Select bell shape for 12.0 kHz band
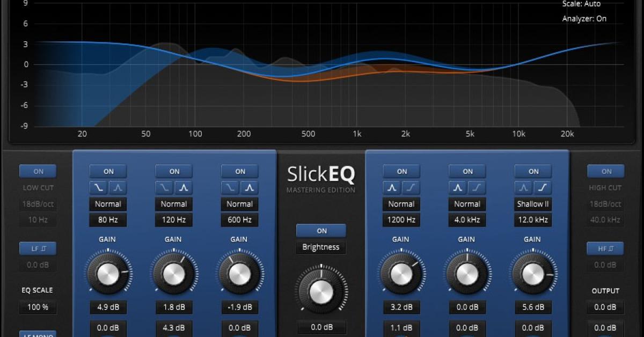Image resolution: width=644 pixels, height=337 pixels. pos(524,188)
